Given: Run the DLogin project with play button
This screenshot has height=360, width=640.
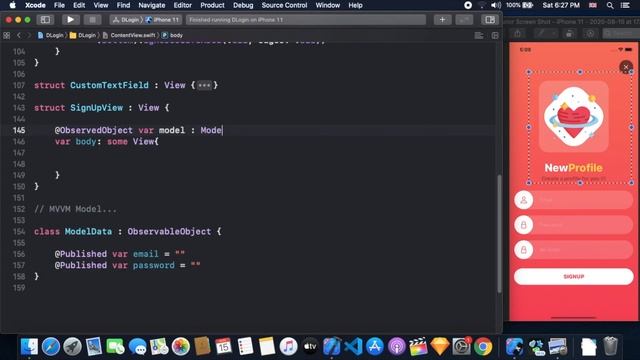Looking at the screenshot, I should click(x=70, y=20).
